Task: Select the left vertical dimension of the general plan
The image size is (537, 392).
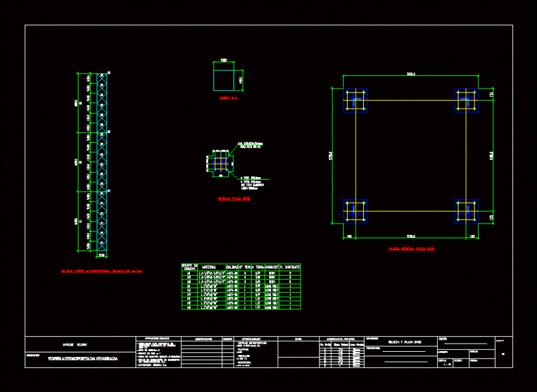Action: pos(331,156)
